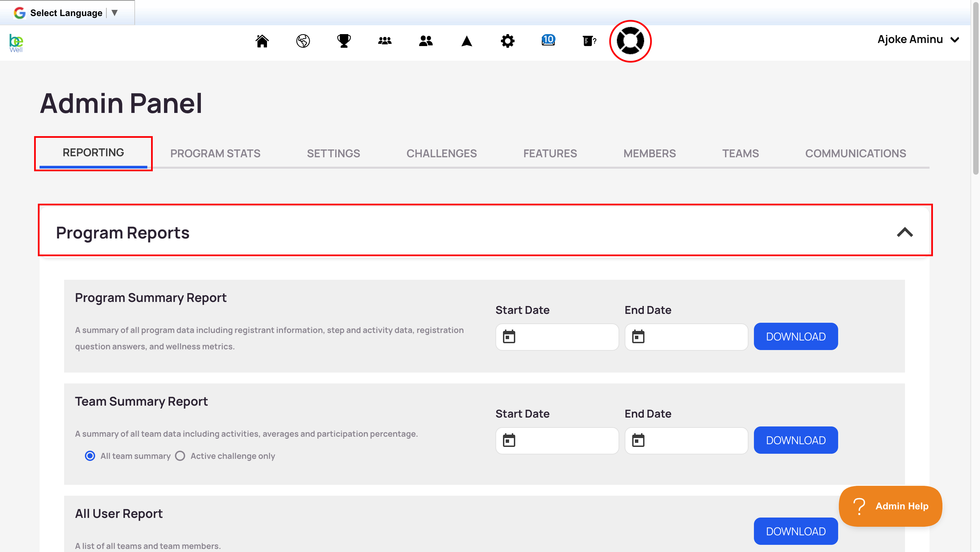
Task: Click the Team Summary Report title
Action: (x=141, y=401)
